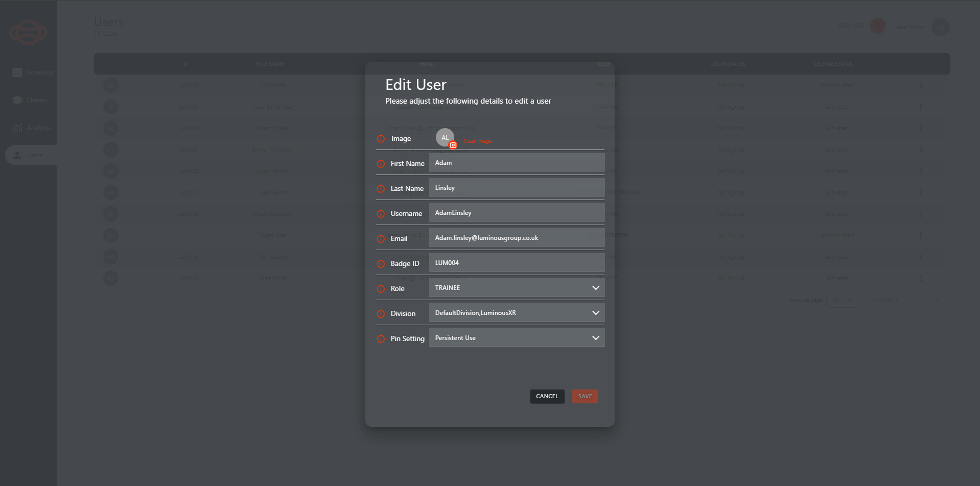Viewport: 980px width, 486px height.
Task: Select the Badge ID text field
Action: 516,263
